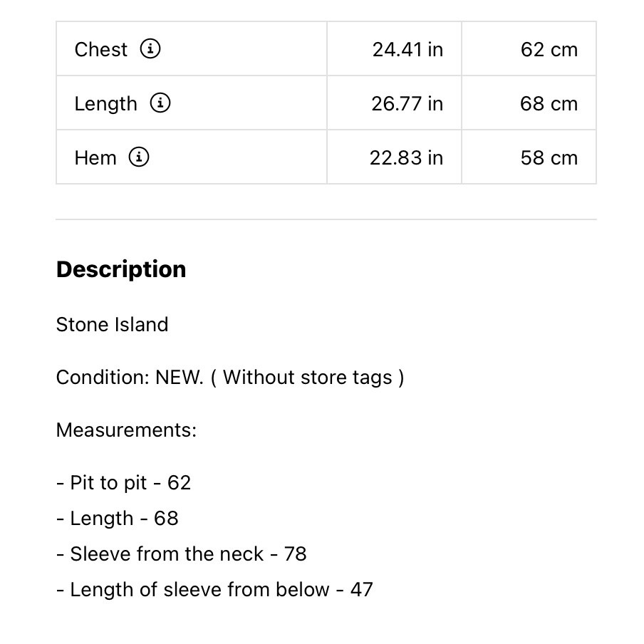This screenshot has width=644, height=644.
Task: Click the 58 cm hem value
Action: click(x=549, y=158)
